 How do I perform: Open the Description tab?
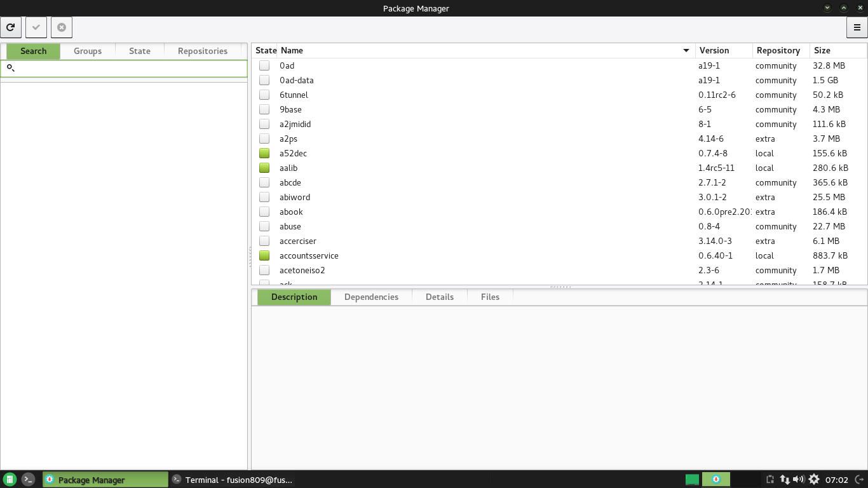click(294, 297)
